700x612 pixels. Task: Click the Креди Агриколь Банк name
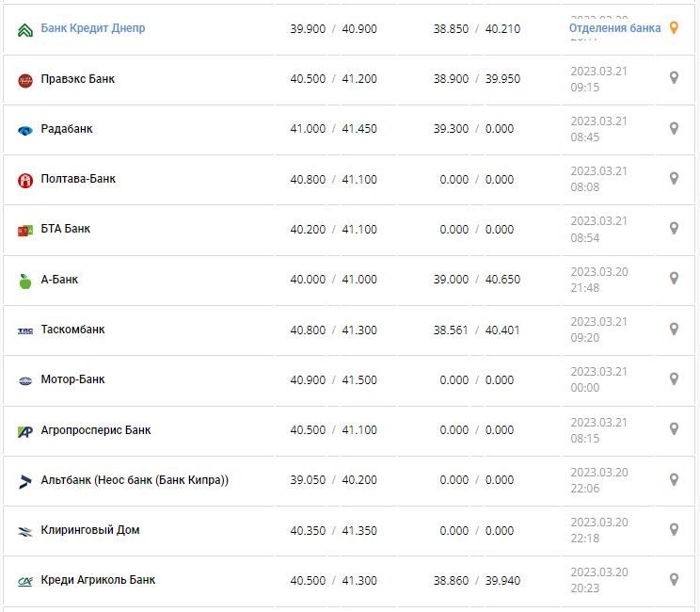point(99,580)
